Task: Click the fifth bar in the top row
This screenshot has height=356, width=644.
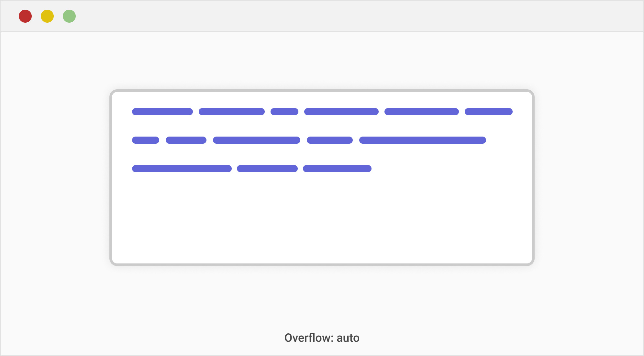Action: [x=421, y=112]
